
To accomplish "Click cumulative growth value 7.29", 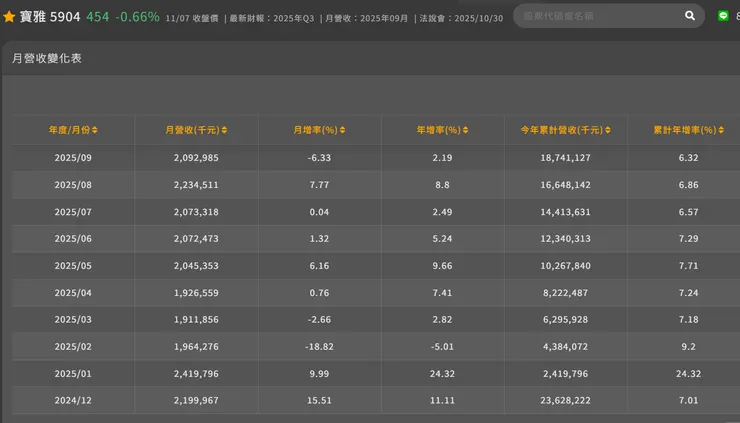I will [x=689, y=238].
